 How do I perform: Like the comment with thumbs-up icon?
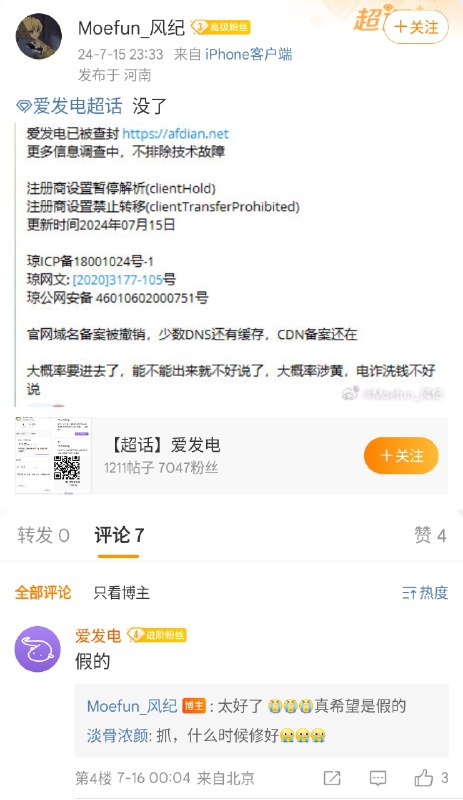point(424,778)
